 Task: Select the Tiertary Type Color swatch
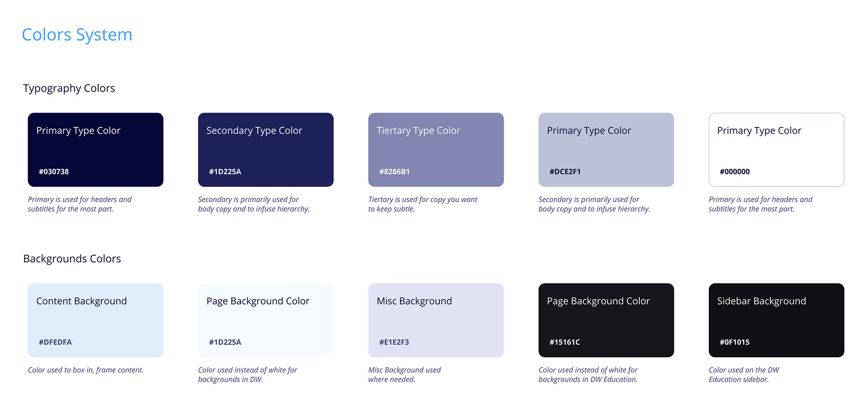pyautogui.click(x=436, y=149)
